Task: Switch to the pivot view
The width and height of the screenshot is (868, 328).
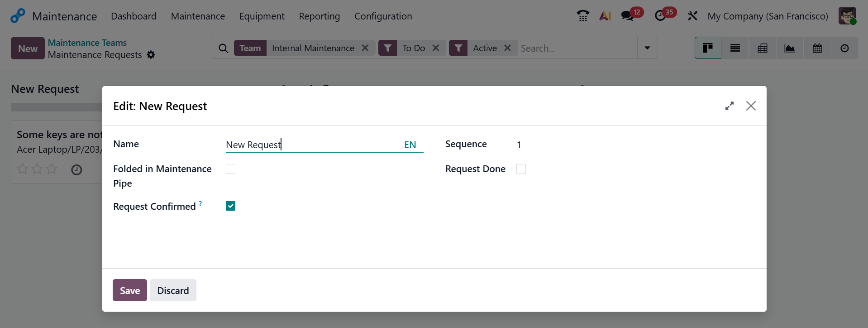Action: click(x=763, y=48)
